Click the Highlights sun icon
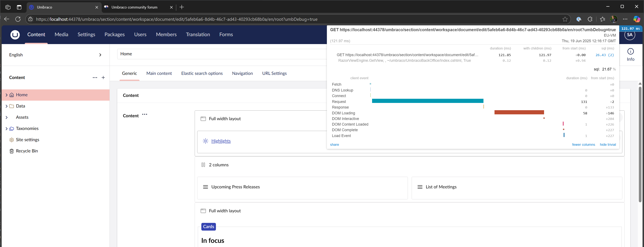The height and width of the screenshot is (247, 644). [206, 141]
